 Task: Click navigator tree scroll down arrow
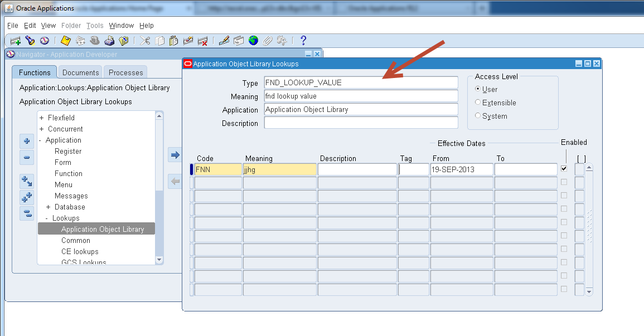point(159,260)
